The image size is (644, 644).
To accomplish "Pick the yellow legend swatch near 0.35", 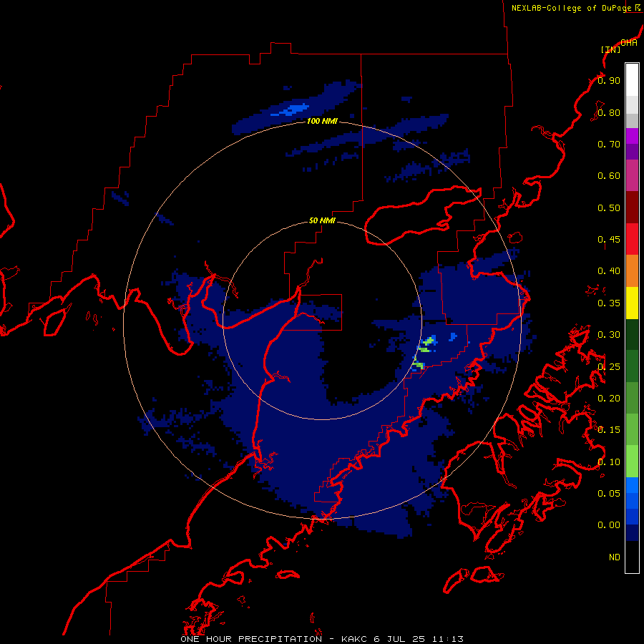I will (632, 303).
